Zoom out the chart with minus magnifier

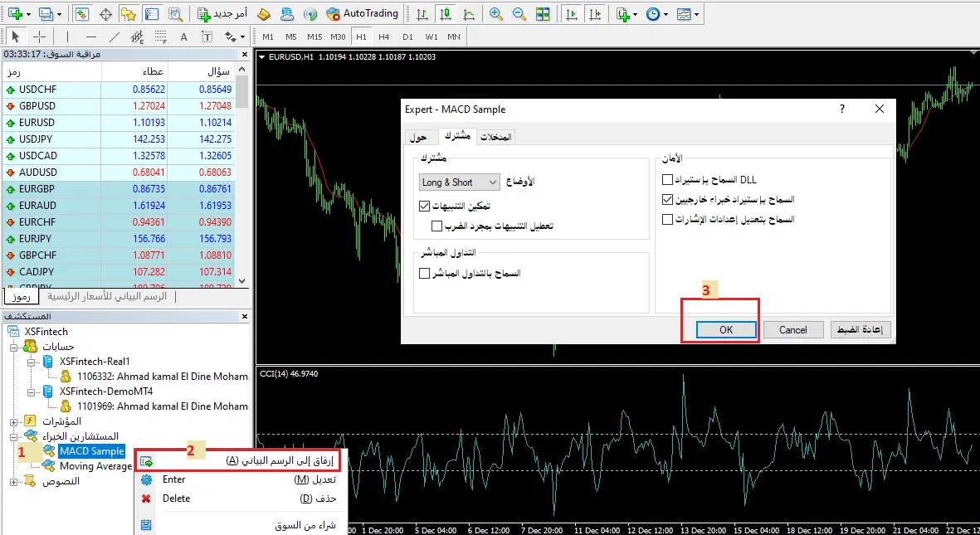(x=519, y=13)
